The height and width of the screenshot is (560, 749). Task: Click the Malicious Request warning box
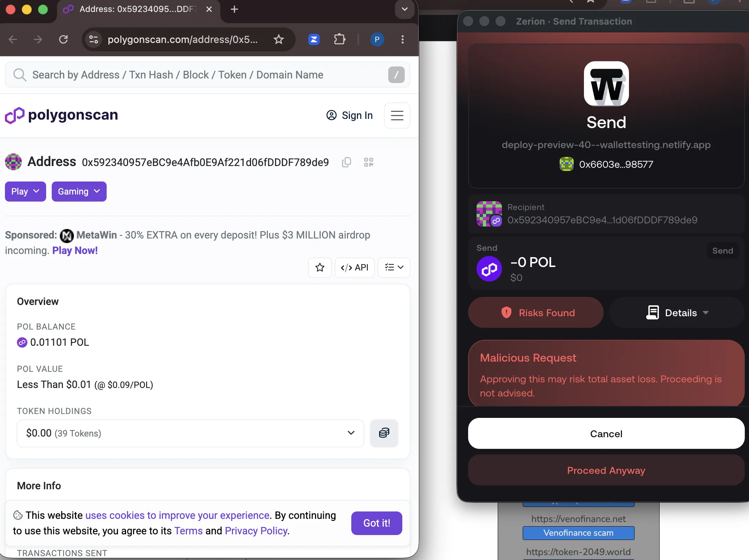click(x=606, y=374)
